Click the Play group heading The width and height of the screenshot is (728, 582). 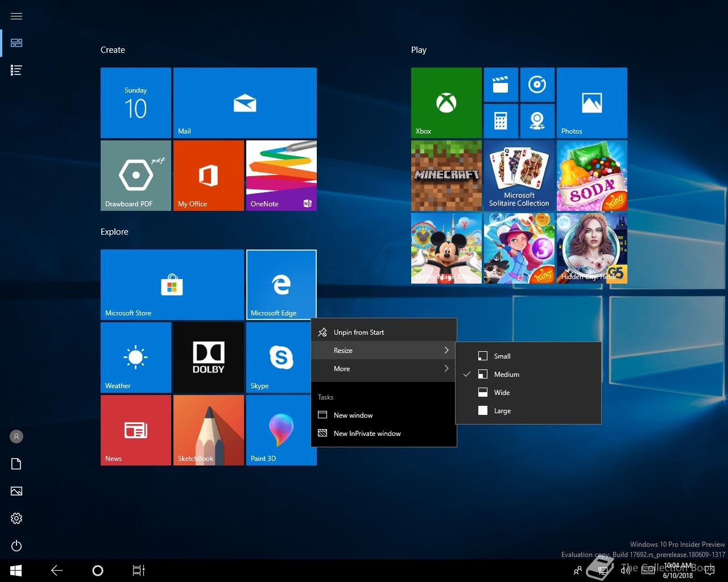(419, 50)
